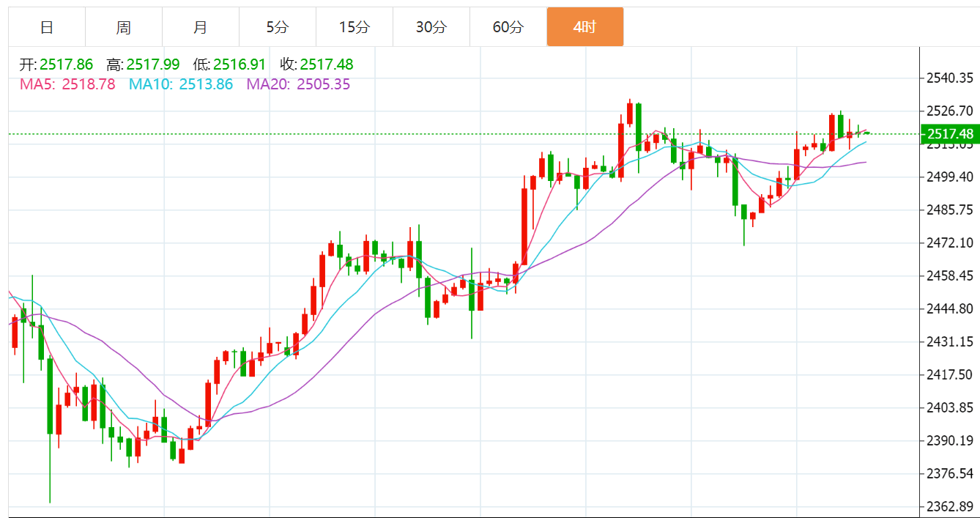
Task: Click the 2472.10 price axis label
Action: point(949,243)
